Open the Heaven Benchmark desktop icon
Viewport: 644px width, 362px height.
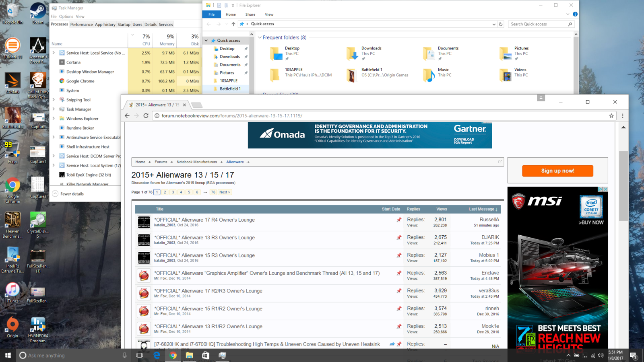coord(12,225)
